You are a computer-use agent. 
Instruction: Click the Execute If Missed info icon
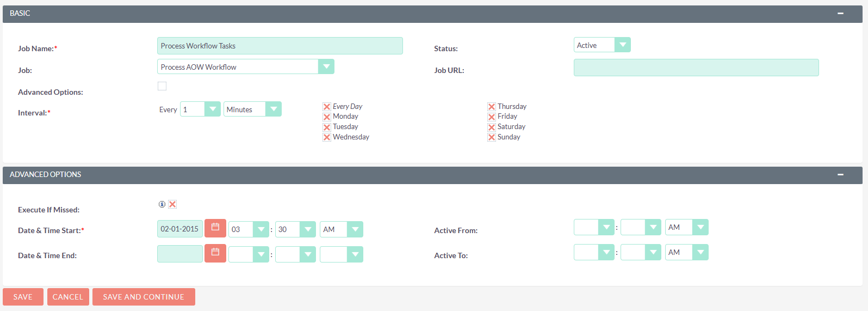coord(162,204)
